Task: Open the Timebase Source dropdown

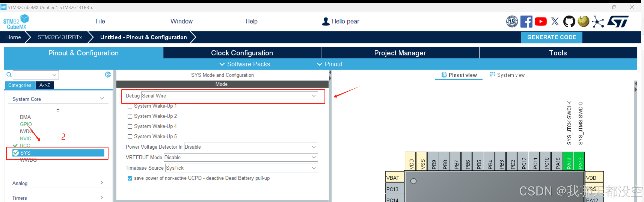Action: tap(242, 168)
